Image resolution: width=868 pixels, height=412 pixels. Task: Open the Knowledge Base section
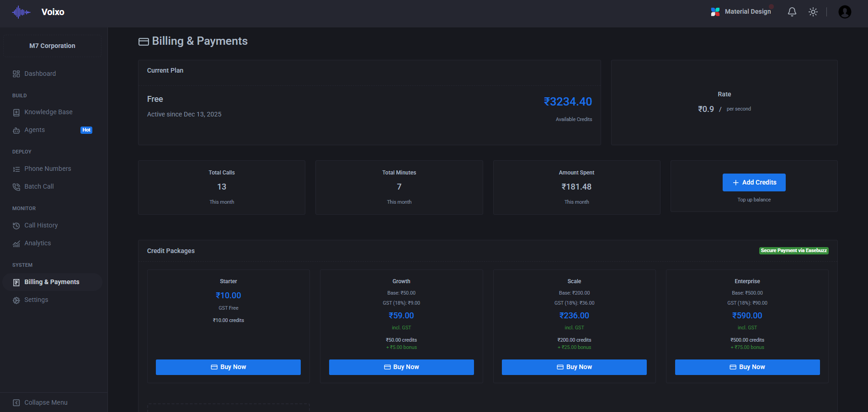(x=48, y=111)
